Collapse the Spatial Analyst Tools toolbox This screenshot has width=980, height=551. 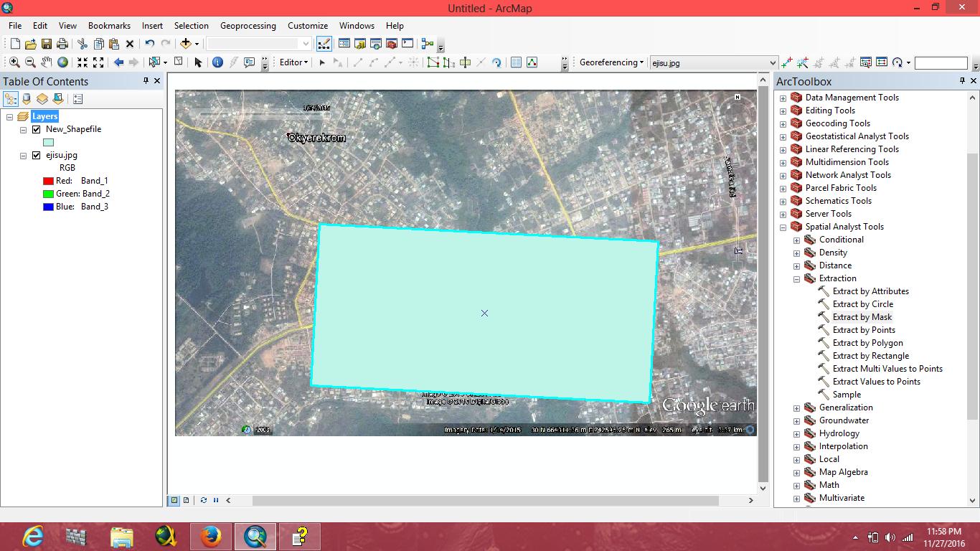point(783,227)
